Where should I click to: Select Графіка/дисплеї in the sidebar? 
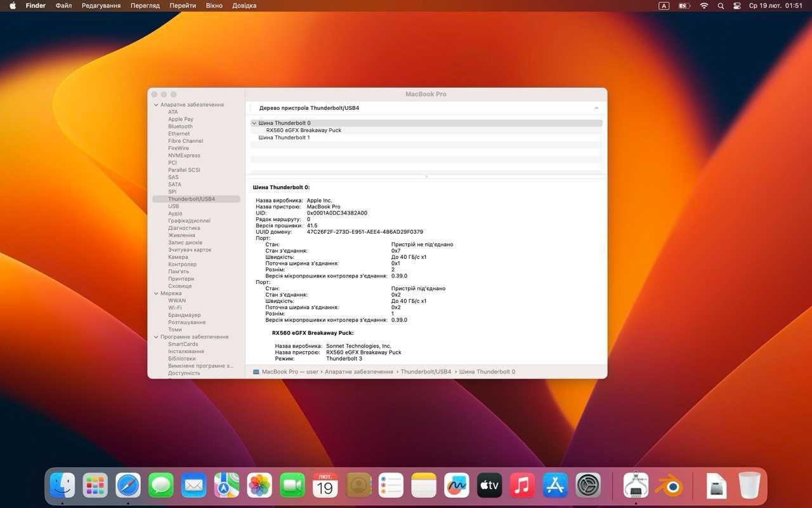click(189, 221)
